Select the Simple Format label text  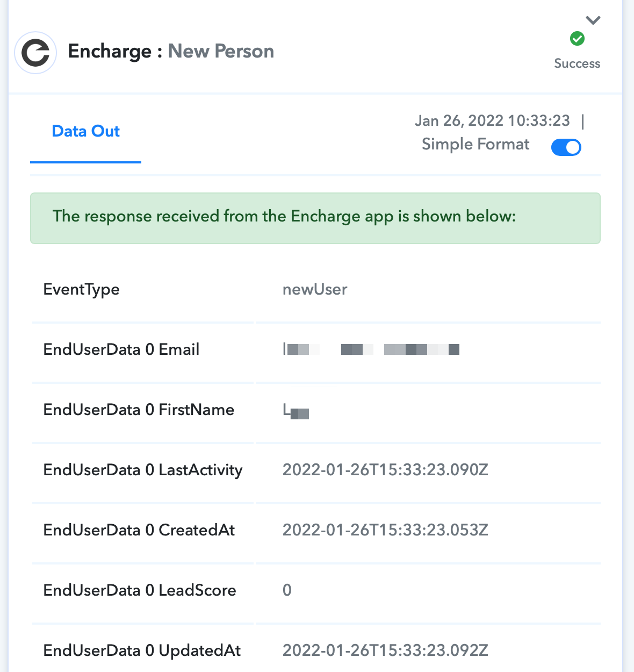pyautogui.click(x=475, y=144)
